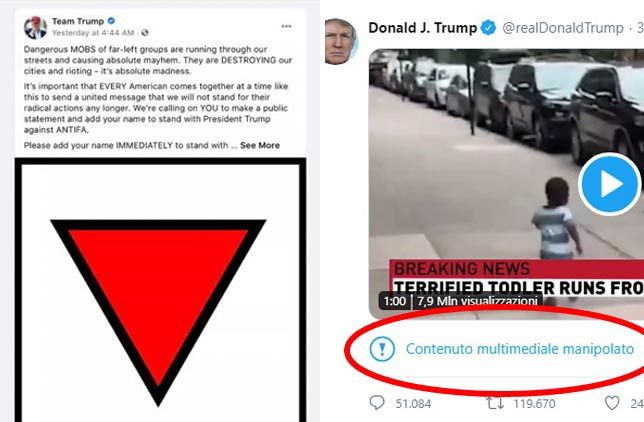Image resolution: width=644 pixels, height=422 pixels.
Task: Play the tweet video
Action: coord(610,184)
